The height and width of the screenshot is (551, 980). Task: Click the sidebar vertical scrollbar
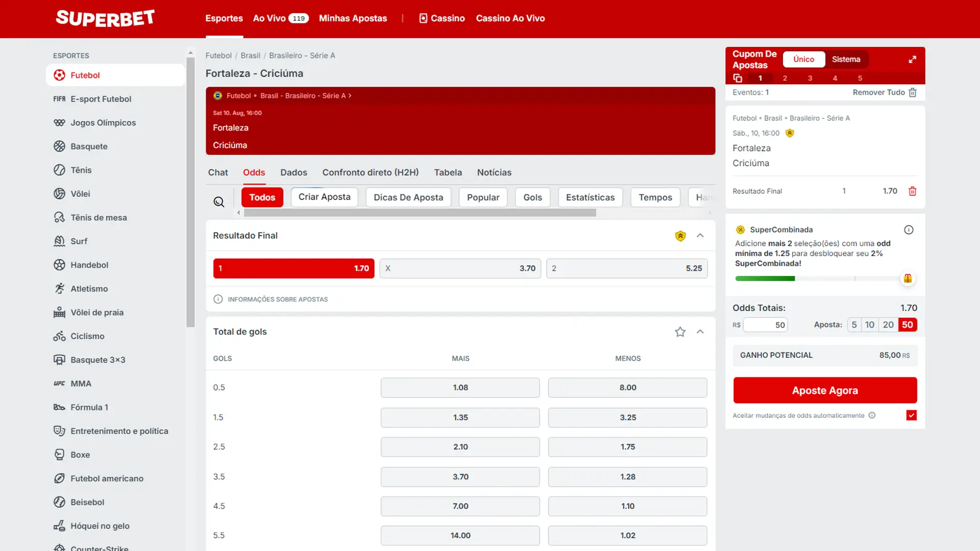tap(190, 192)
